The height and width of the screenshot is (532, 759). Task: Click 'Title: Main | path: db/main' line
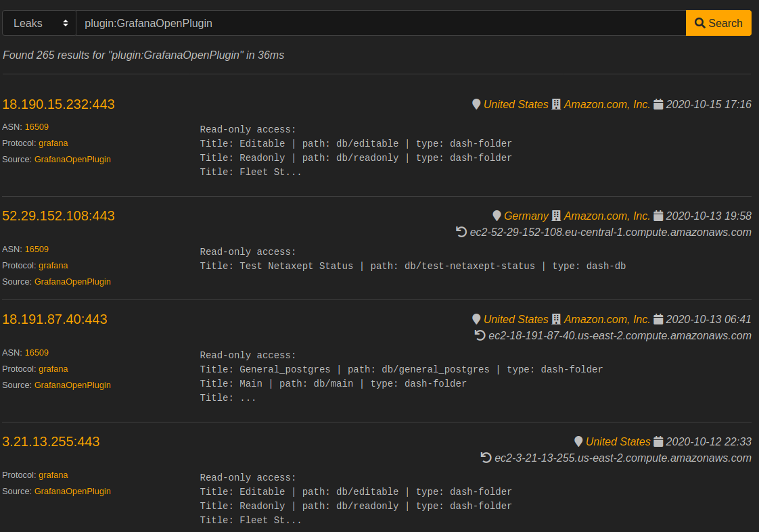(x=333, y=384)
